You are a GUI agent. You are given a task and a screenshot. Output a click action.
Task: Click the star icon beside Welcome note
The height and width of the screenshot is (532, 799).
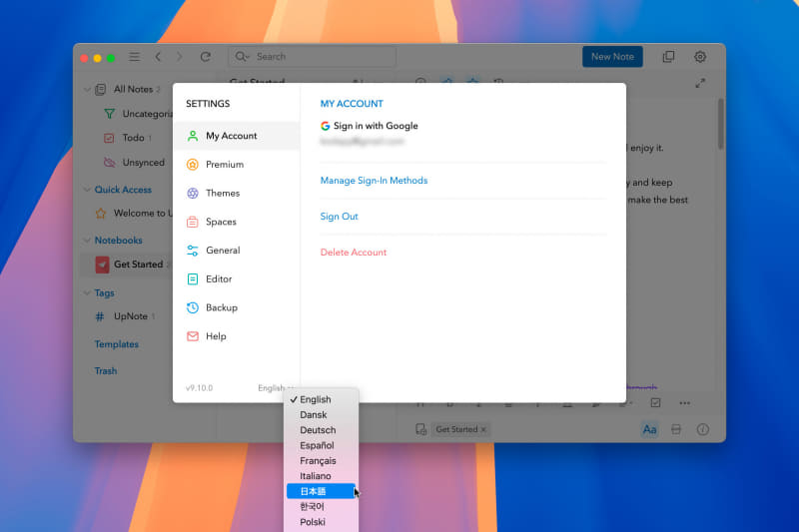coord(101,214)
